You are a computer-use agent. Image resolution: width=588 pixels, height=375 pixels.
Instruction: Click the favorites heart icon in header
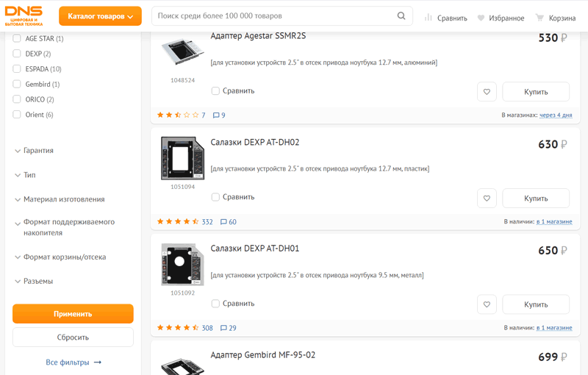pyautogui.click(x=481, y=18)
